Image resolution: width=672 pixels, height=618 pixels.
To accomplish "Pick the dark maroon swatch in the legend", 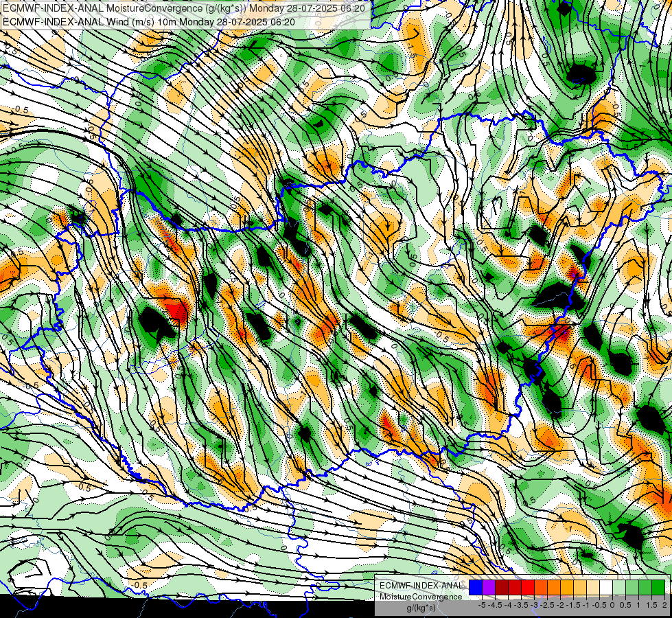I will coord(502,587).
